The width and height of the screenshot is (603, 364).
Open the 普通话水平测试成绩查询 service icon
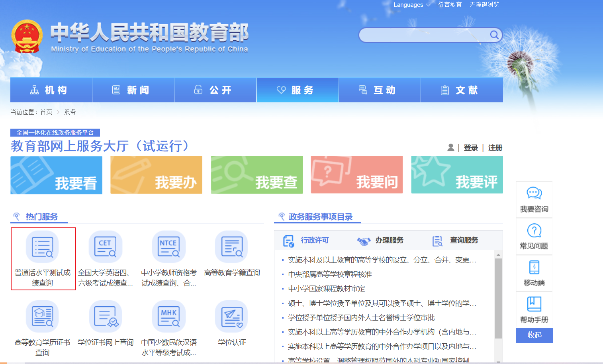pos(42,247)
